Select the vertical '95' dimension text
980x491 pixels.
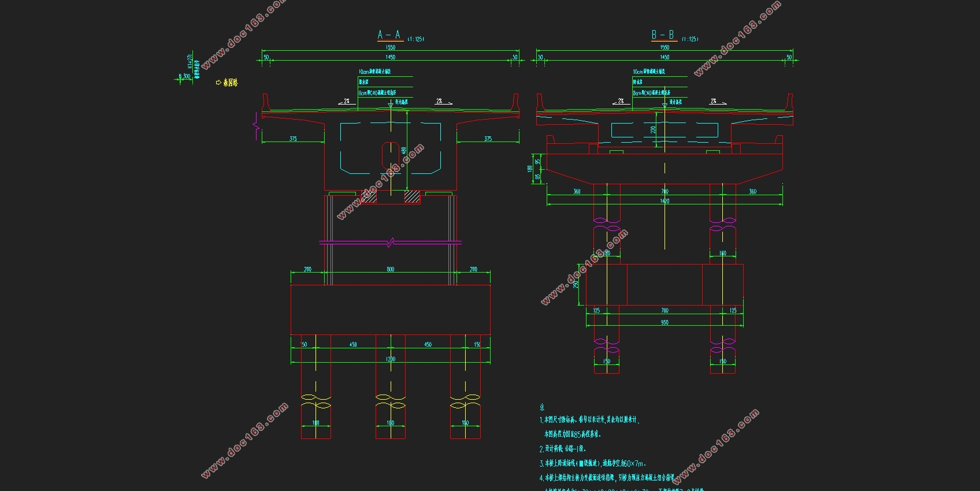point(537,162)
